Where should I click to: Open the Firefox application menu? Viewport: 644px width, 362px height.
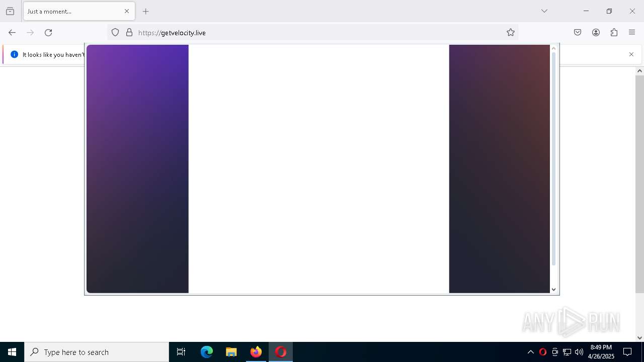[x=632, y=33]
